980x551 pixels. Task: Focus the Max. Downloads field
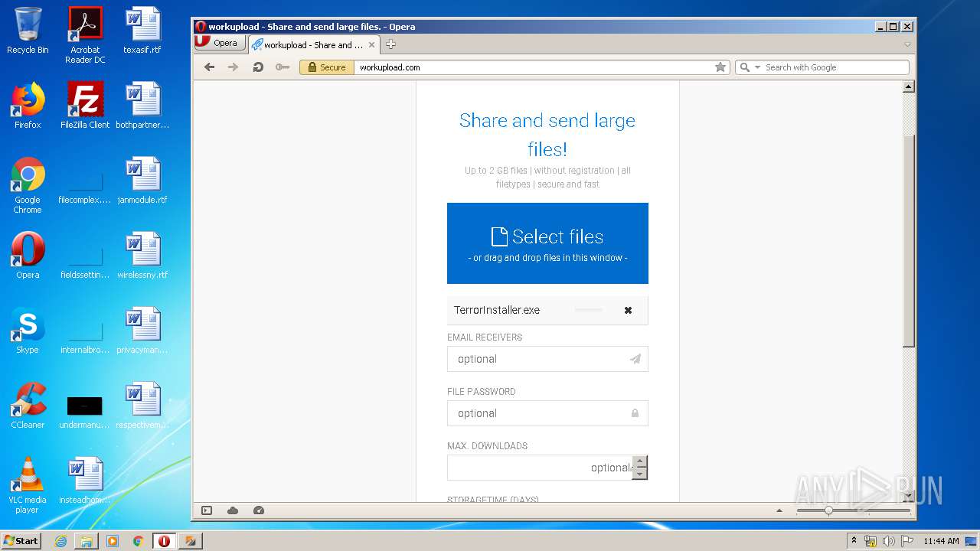(x=541, y=468)
